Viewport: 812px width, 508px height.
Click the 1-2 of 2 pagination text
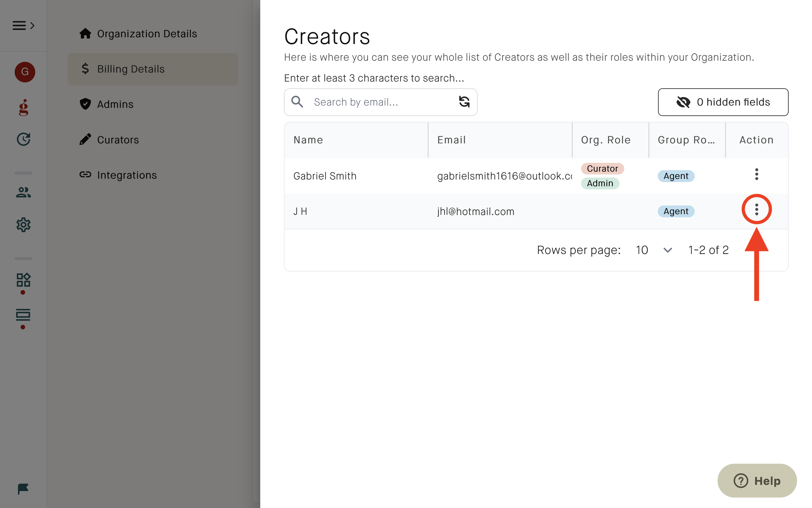(708, 250)
